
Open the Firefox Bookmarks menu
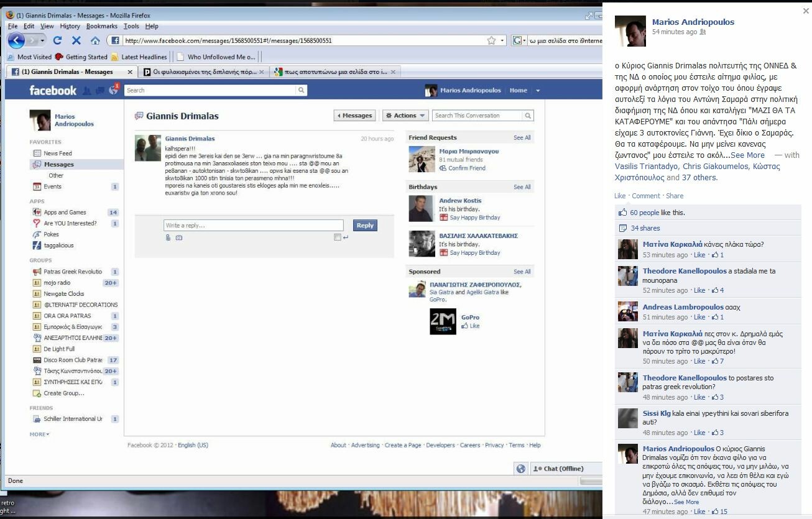point(102,26)
